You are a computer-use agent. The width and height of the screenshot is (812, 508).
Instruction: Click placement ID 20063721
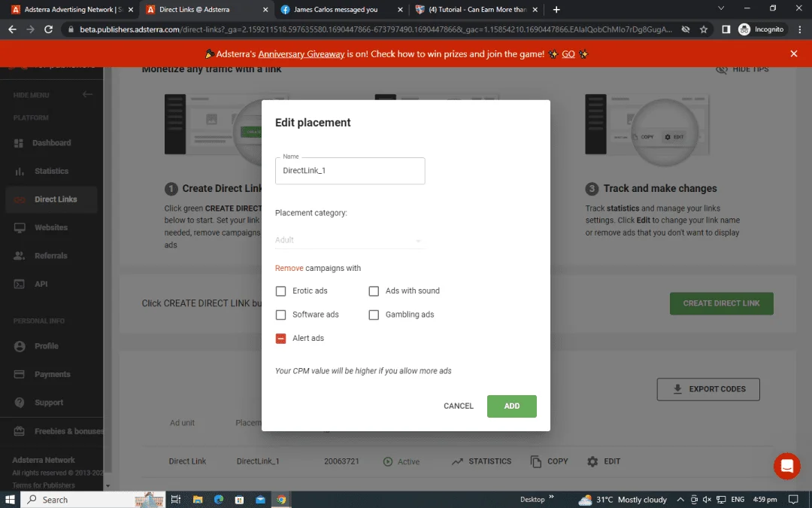341,461
